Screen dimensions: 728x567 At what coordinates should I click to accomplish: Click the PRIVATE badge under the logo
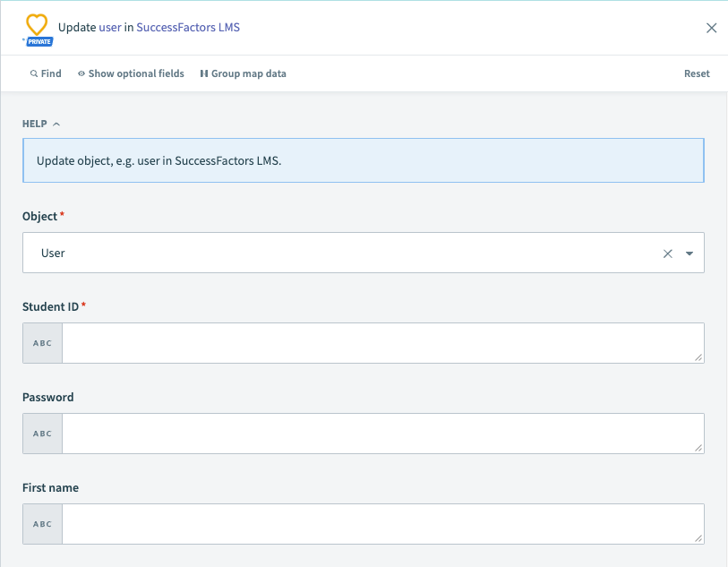coord(39,41)
